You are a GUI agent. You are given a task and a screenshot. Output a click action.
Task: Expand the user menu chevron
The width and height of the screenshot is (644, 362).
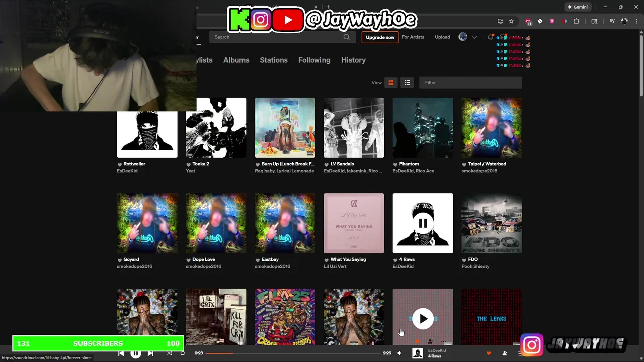coord(474,37)
